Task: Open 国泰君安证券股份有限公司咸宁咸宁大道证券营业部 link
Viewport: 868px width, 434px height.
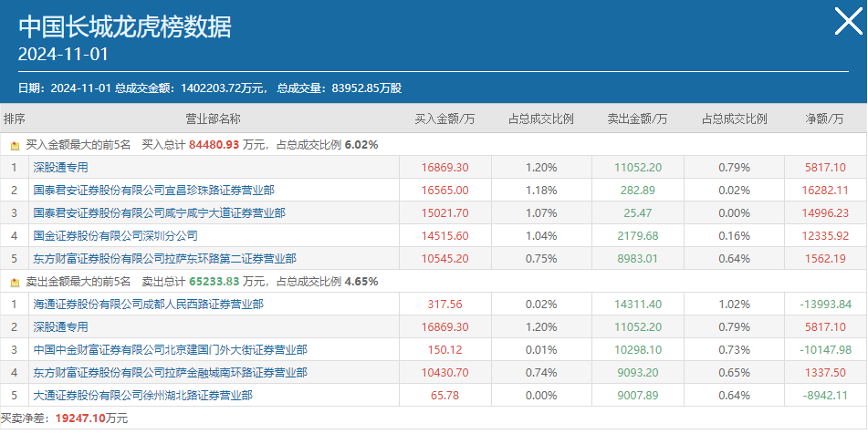Action: coord(159,212)
